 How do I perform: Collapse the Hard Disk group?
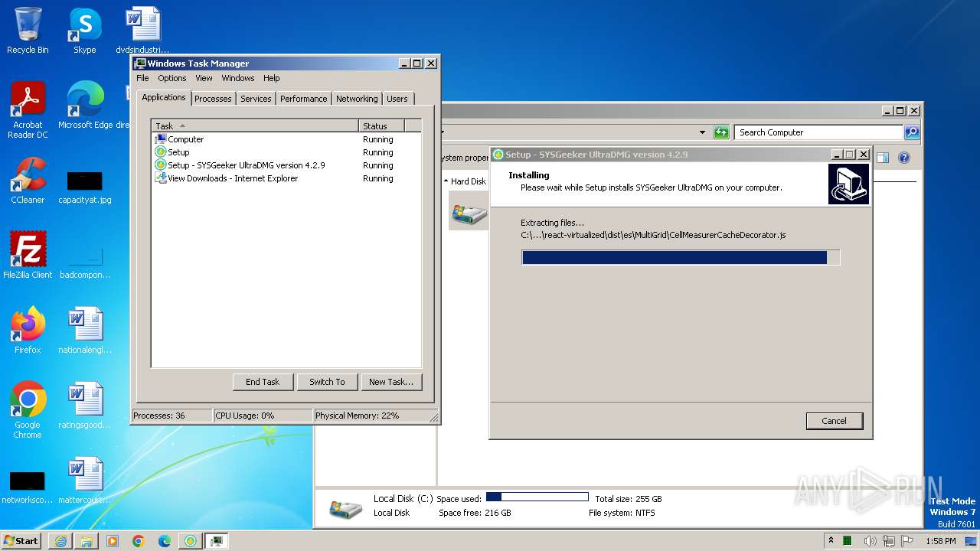tap(446, 181)
